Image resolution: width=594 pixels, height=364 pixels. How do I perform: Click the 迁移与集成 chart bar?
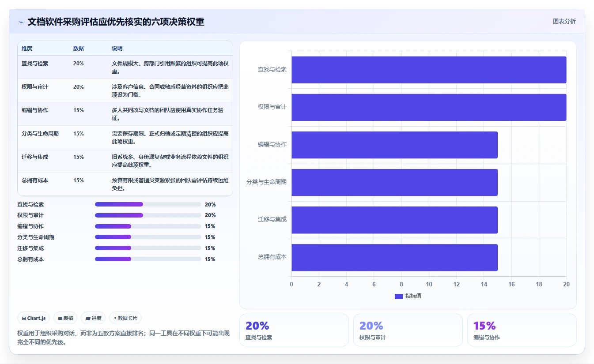(x=394, y=220)
